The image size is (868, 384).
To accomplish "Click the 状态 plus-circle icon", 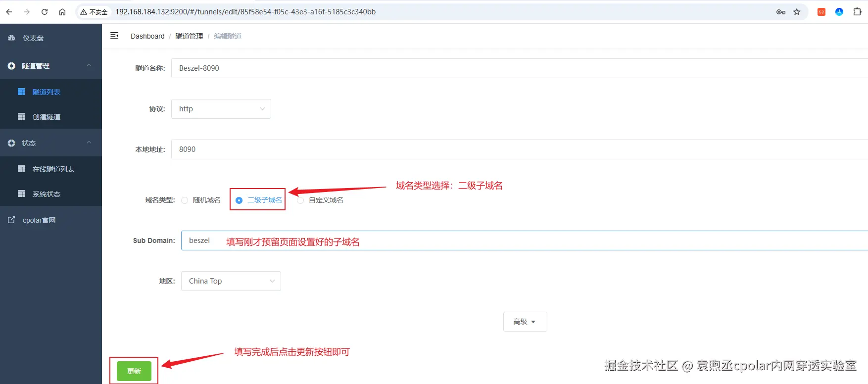I will point(11,143).
